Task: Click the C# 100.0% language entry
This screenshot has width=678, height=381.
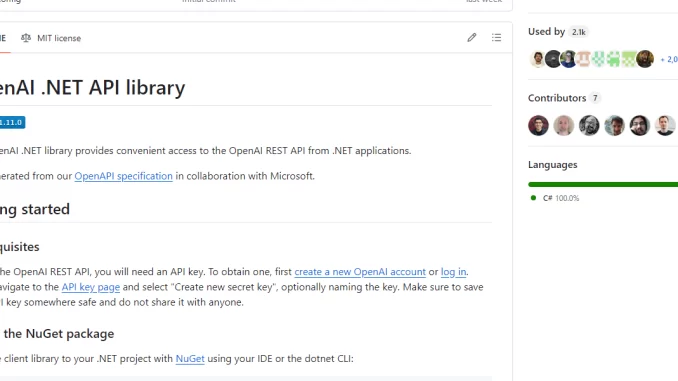Action: click(561, 198)
